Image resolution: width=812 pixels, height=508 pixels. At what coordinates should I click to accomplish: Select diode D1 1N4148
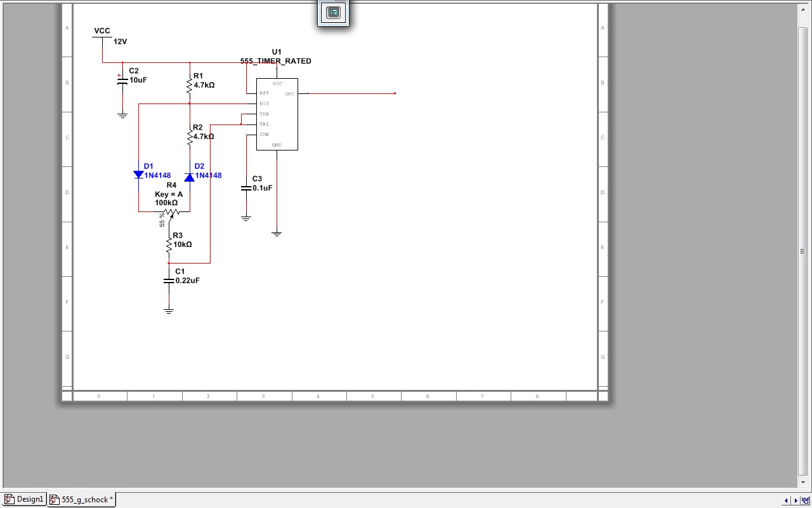(138, 175)
